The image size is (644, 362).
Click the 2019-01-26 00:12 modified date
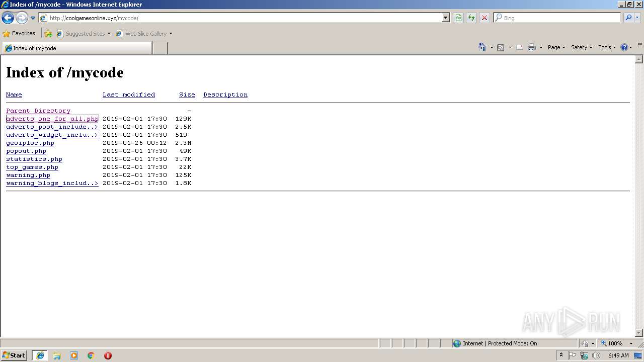point(135,143)
